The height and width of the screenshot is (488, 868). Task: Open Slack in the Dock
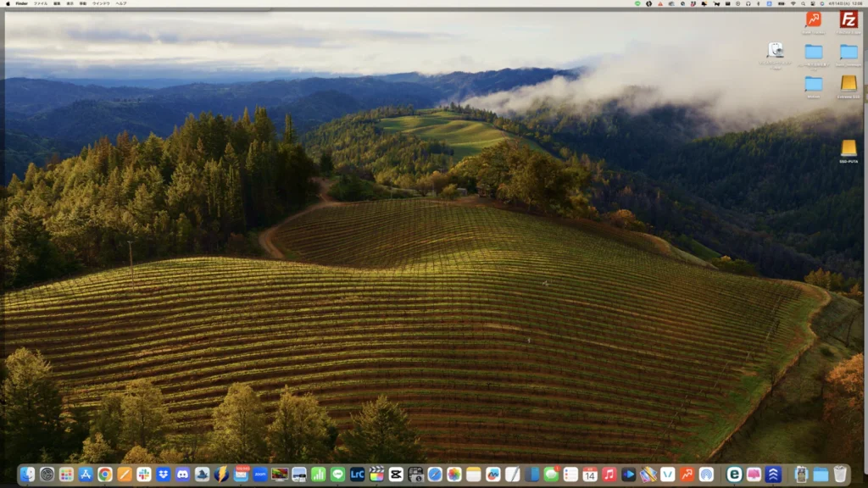144,474
